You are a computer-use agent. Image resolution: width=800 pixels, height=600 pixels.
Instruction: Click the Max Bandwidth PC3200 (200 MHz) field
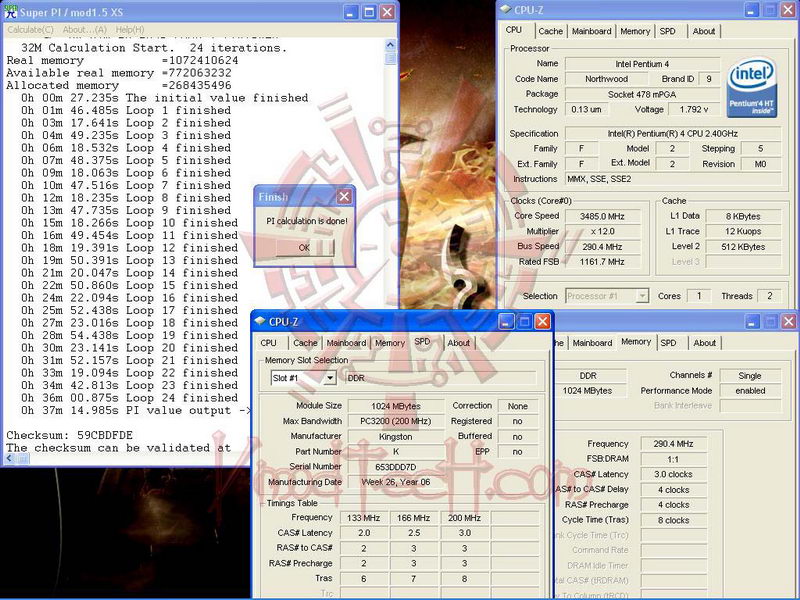point(395,421)
